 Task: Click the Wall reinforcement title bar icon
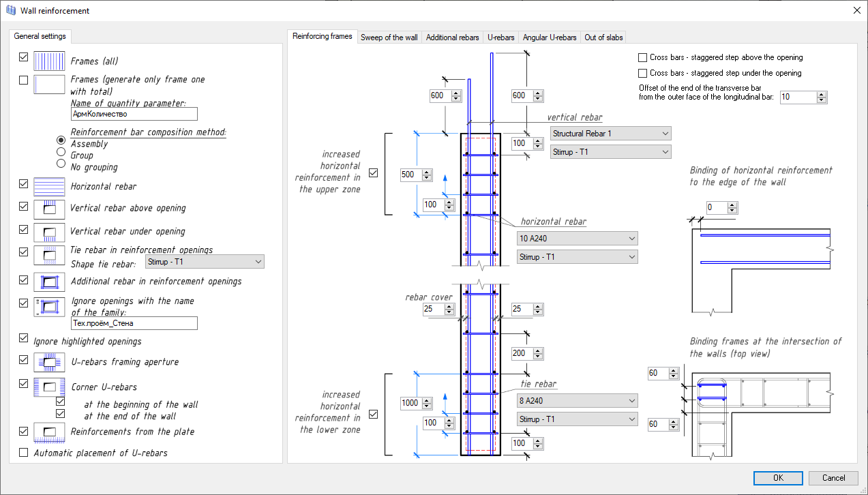[10, 10]
